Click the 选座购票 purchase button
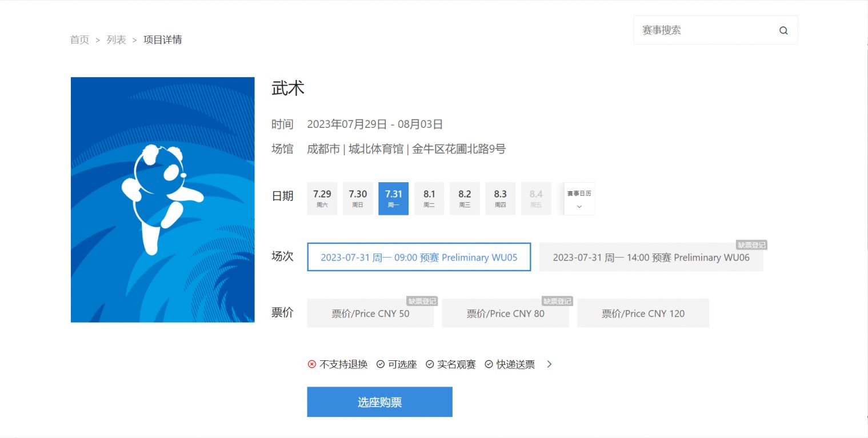This screenshot has height=438, width=868. pos(379,401)
